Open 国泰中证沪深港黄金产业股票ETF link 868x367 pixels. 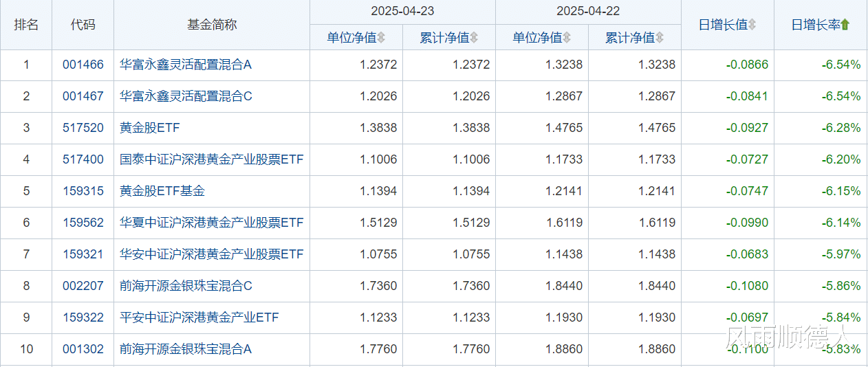(x=212, y=159)
